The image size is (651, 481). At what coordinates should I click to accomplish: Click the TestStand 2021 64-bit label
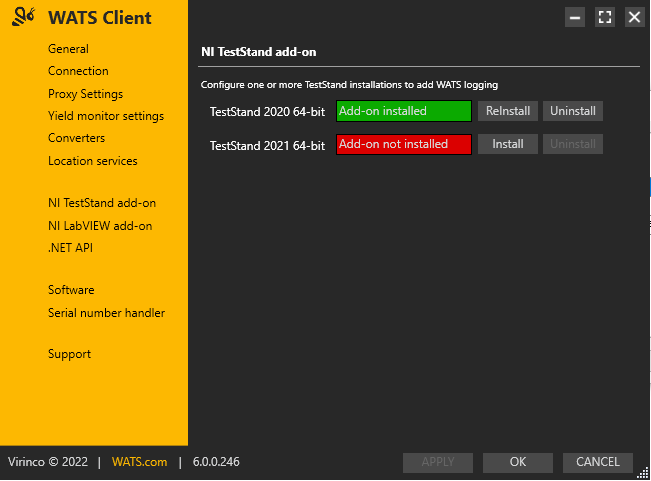[267, 146]
